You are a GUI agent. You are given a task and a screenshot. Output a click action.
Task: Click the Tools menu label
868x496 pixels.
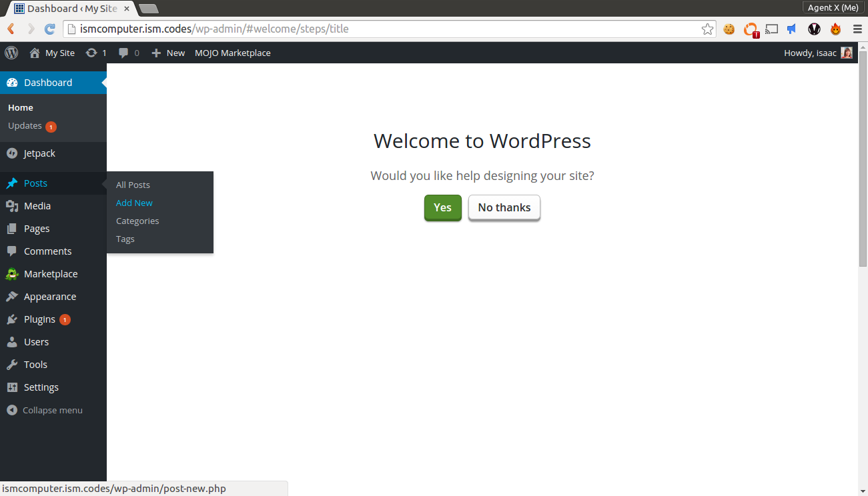pos(35,365)
